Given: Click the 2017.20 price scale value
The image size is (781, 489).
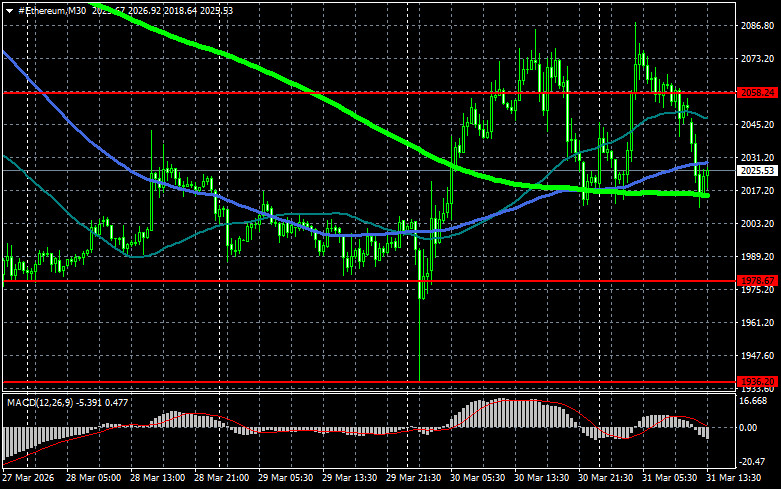Looking at the screenshot, I should 758,191.
